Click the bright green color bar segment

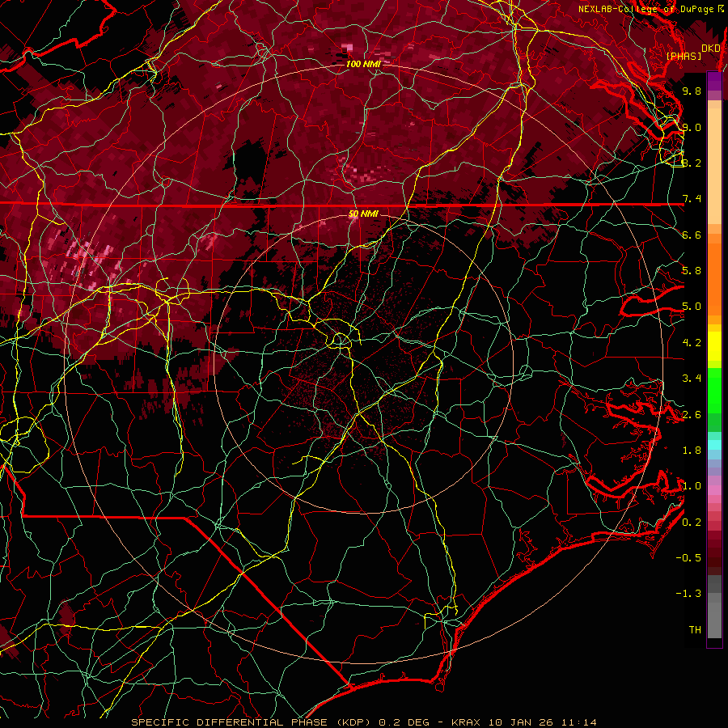714,391
